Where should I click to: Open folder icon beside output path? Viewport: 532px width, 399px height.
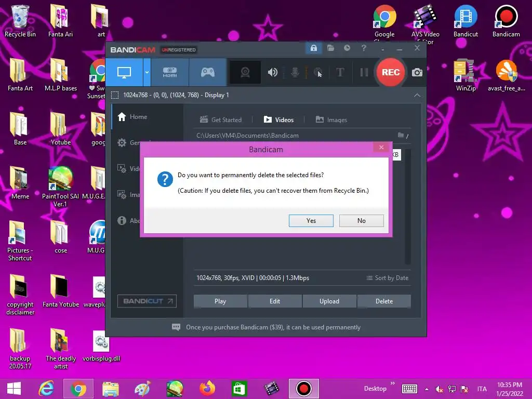coord(401,136)
